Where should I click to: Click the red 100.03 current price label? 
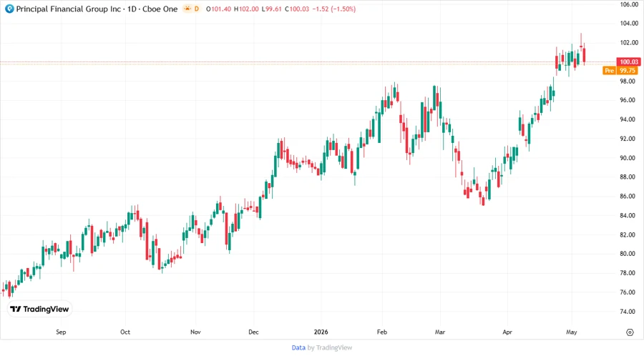point(629,62)
